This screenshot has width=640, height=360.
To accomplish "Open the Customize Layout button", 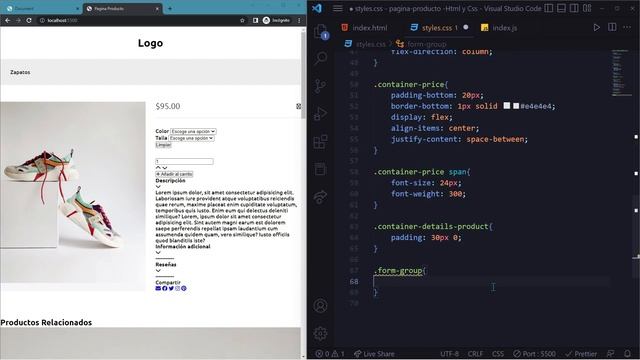I will 587,8.
